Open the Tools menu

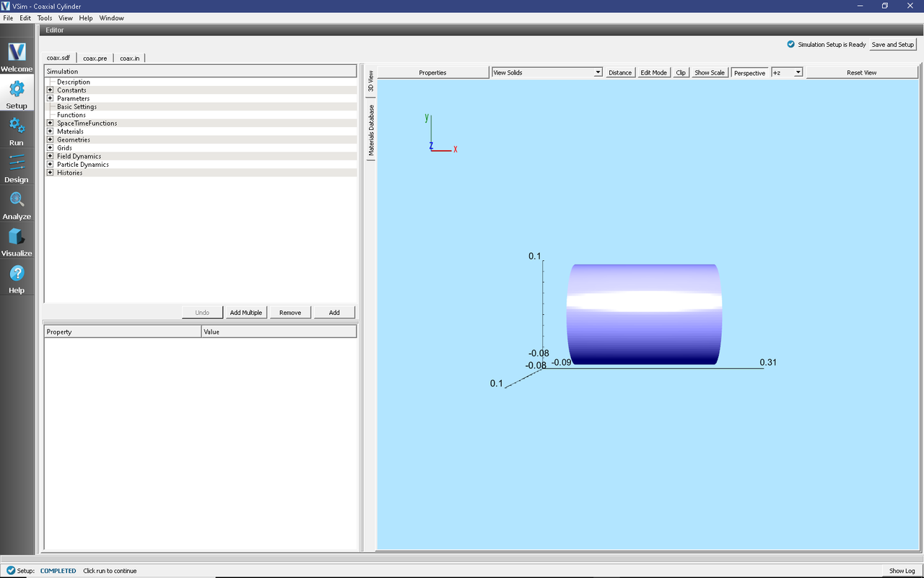coord(45,18)
